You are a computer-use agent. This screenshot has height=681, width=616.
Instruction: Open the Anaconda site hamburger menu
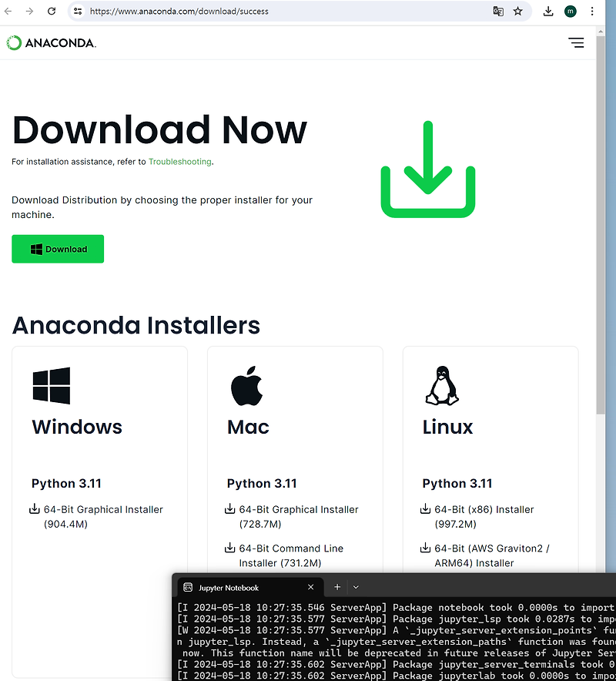pyautogui.click(x=576, y=43)
